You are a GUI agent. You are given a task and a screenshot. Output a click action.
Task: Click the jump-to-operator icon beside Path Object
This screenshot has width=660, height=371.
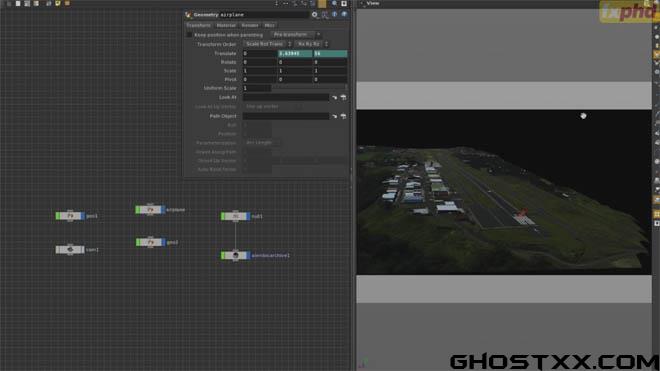click(343, 116)
